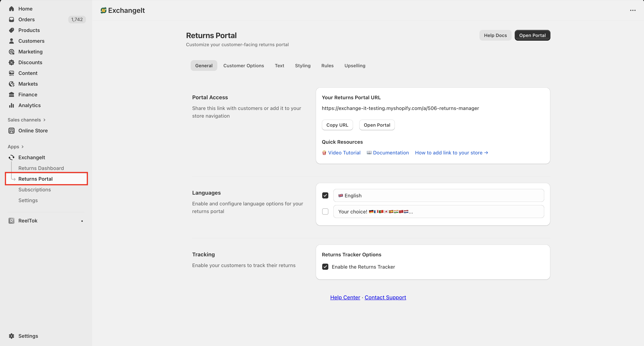Switch to the Styling tab
644x346 pixels.
point(302,66)
